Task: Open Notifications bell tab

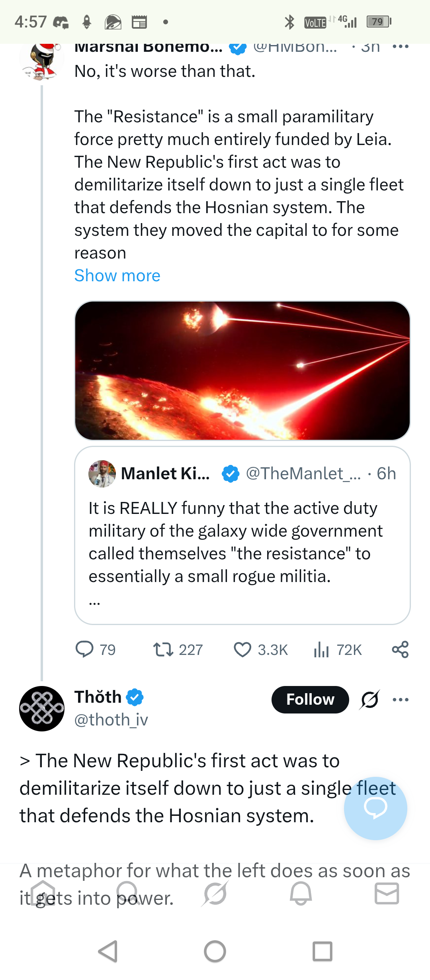Action: click(301, 893)
